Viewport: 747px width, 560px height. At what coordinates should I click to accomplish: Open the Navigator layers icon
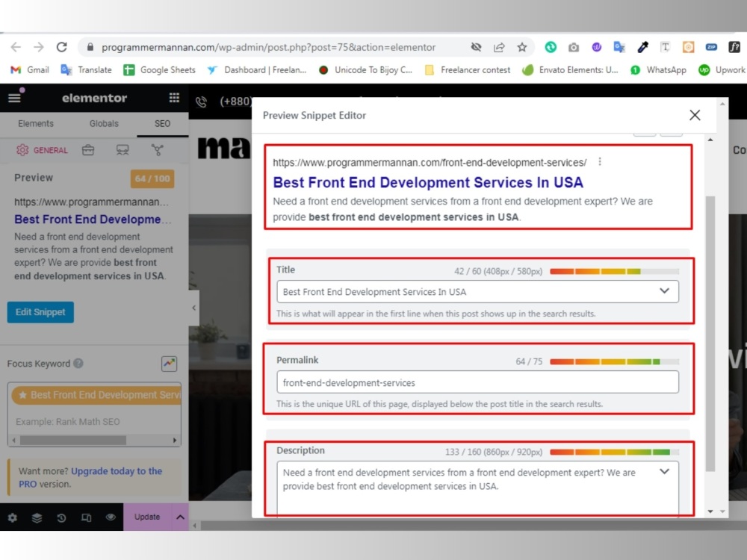click(x=37, y=517)
